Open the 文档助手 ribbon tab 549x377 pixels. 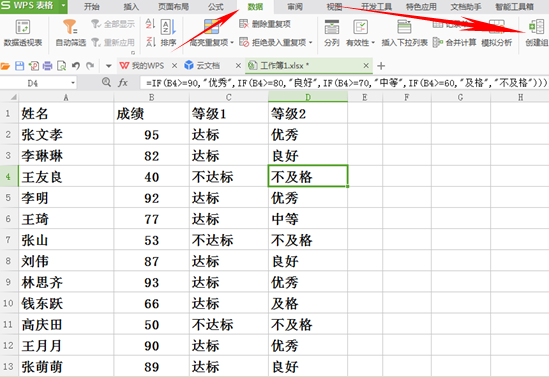[x=466, y=6]
